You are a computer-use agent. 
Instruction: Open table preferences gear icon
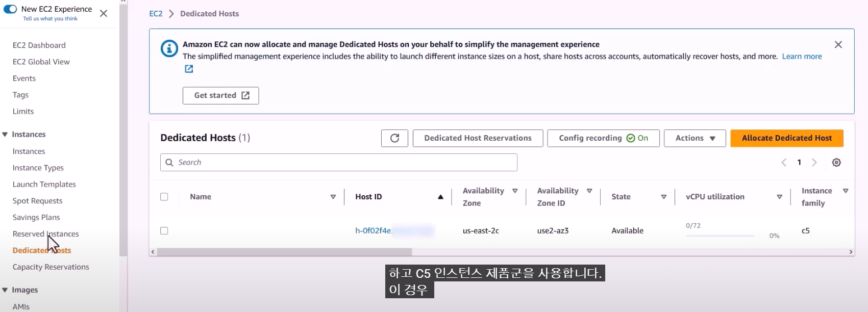[x=836, y=163]
